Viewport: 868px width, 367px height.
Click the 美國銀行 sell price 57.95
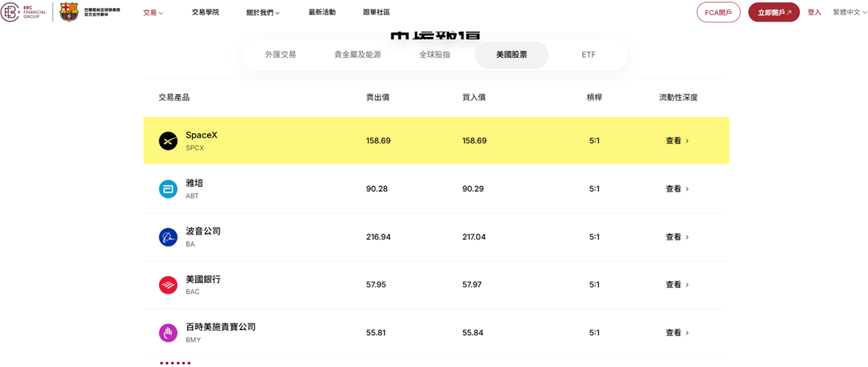tap(376, 284)
